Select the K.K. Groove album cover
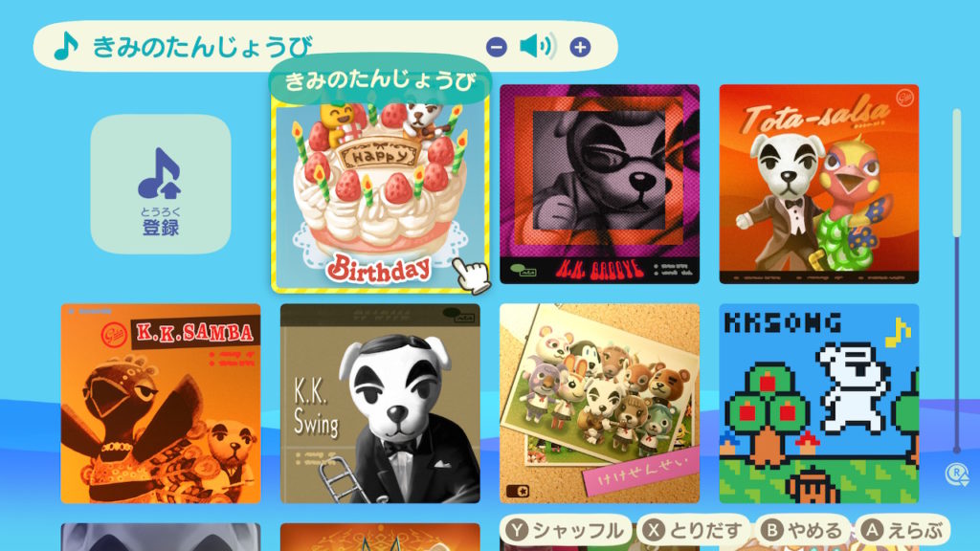Screen dimensions: 980x551 point(599,185)
